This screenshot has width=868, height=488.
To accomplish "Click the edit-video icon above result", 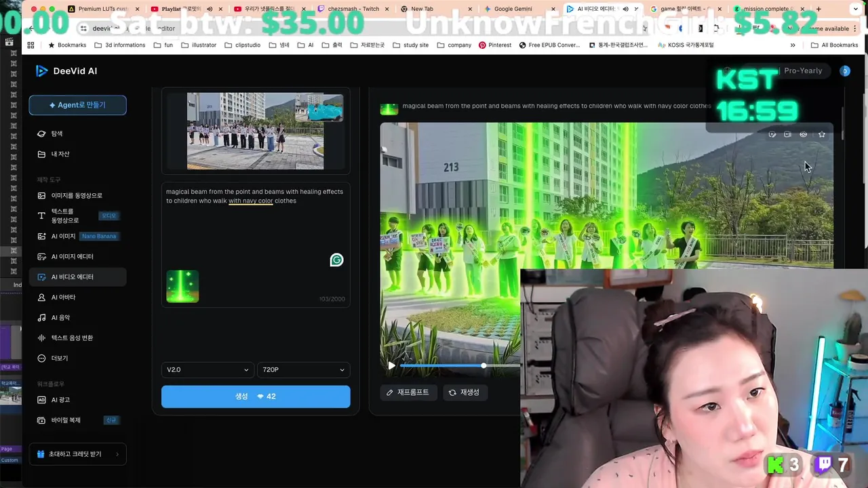I will (x=772, y=134).
